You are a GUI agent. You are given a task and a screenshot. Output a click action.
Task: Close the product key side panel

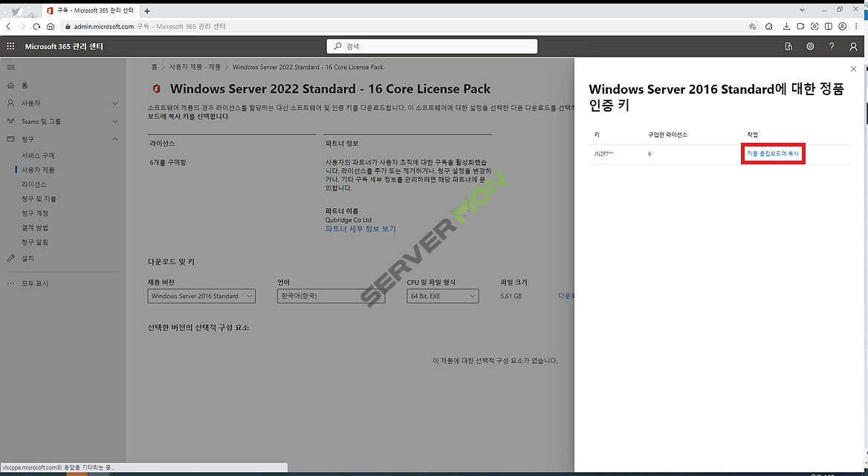point(853,68)
